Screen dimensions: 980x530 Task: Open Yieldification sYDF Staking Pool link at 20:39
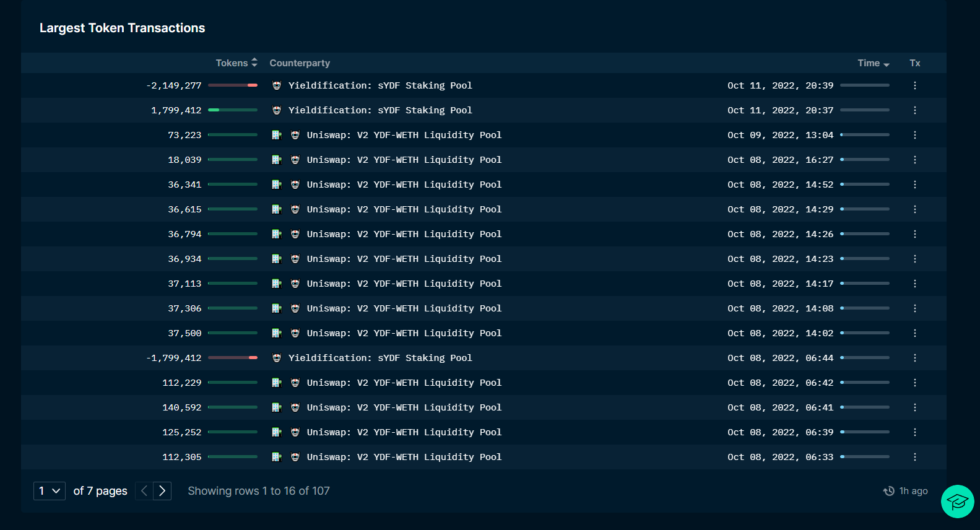pyautogui.click(x=380, y=85)
